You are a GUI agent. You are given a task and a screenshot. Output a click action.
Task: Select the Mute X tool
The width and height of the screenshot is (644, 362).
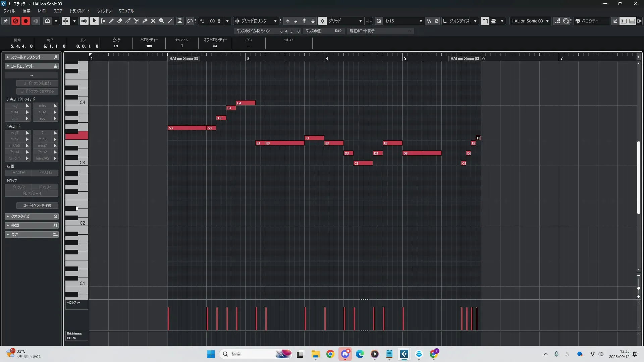click(x=153, y=21)
